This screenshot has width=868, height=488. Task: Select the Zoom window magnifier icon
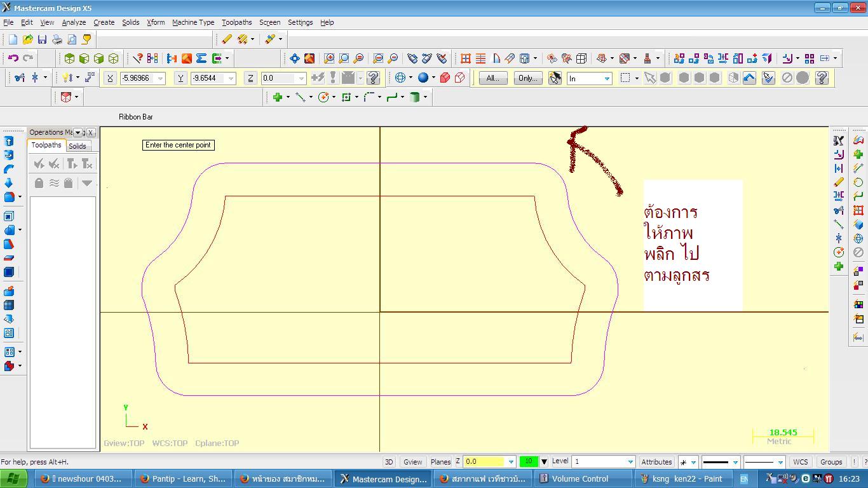(329, 58)
